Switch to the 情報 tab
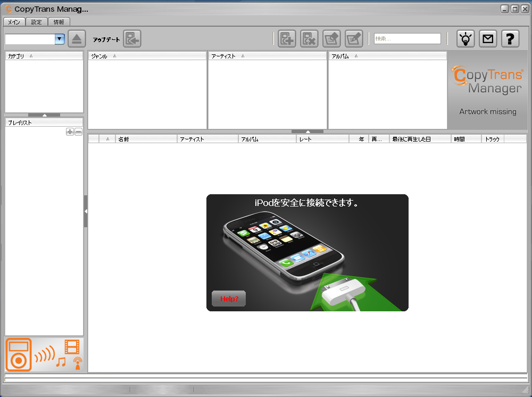 (x=59, y=22)
